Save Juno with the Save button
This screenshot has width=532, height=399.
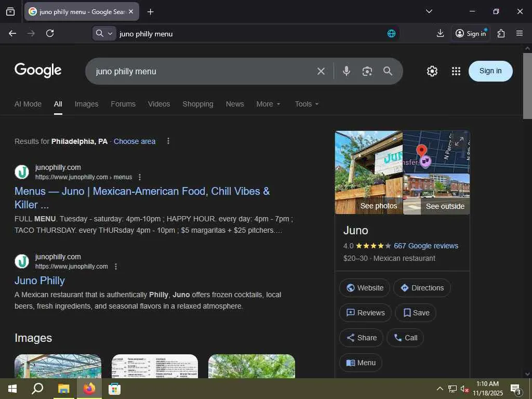click(x=416, y=313)
